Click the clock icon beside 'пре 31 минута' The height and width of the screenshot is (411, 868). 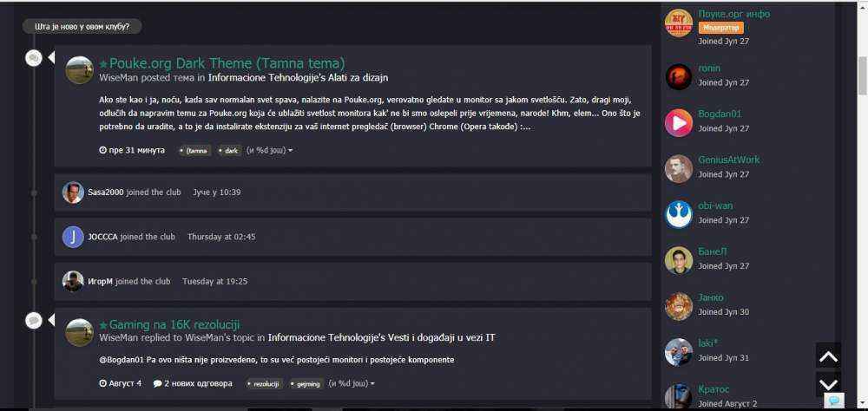pos(102,150)
